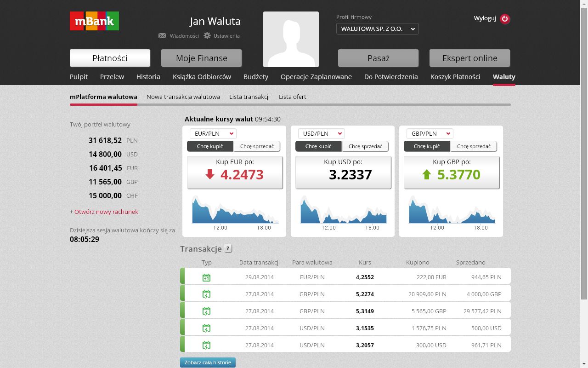The image size is (588, 368).
Task: Click the user profile avatar picture
Action: (291, 39)
